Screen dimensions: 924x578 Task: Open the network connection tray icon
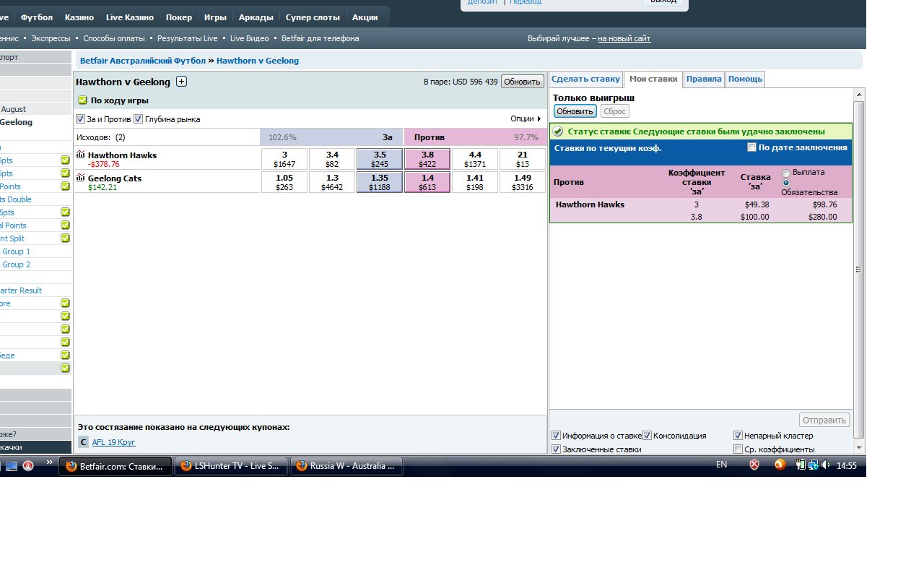point(813,465)
